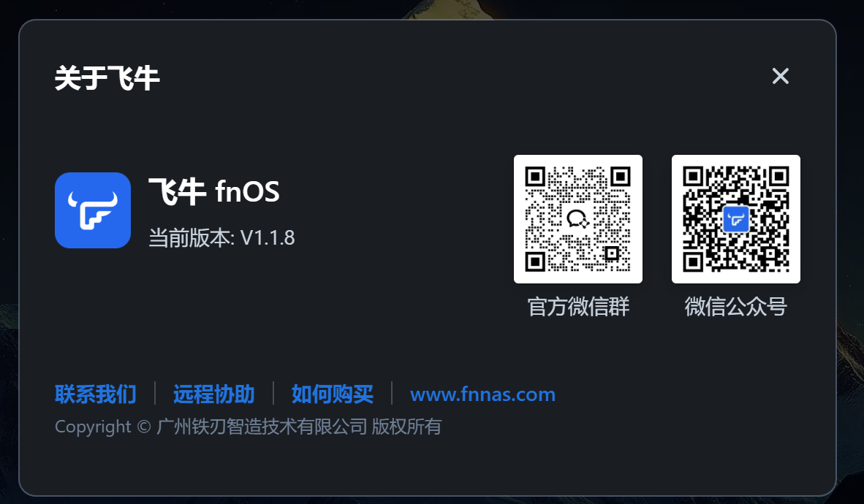Image resolution: width=864 pixels, height=504 pixels.
Task: Select the 官方微信群 QR code image
Action: 578,219
